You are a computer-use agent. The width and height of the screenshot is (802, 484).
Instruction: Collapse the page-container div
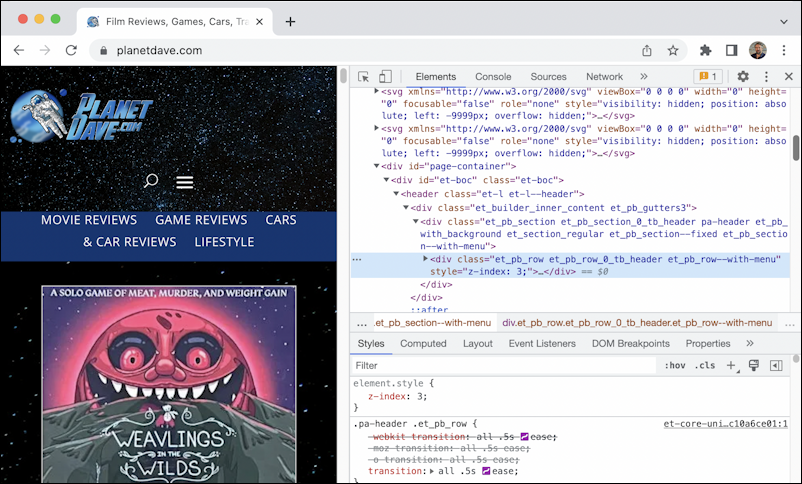click(376, 166)
